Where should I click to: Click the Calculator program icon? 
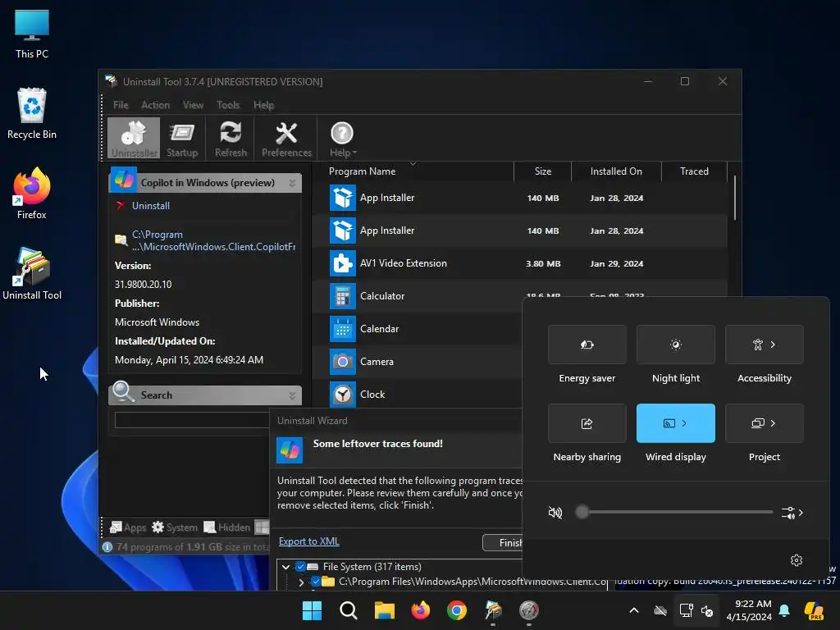coord(342,296)
